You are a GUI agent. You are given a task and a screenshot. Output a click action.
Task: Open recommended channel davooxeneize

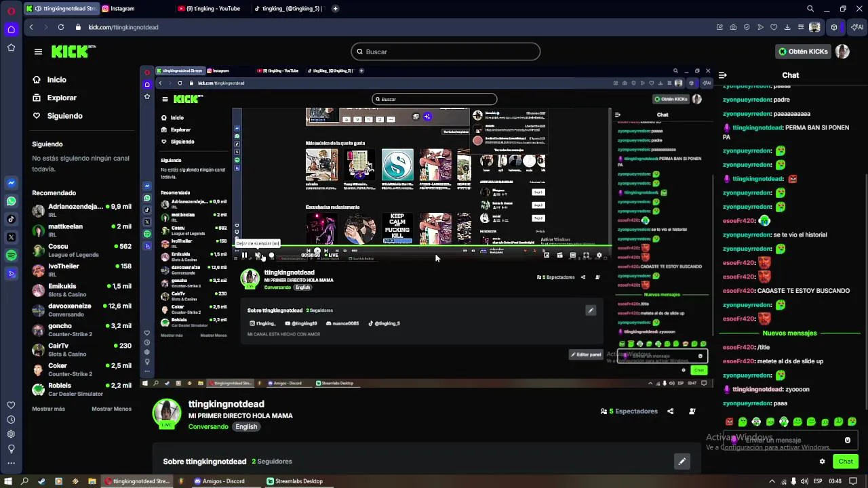[82, 310]
